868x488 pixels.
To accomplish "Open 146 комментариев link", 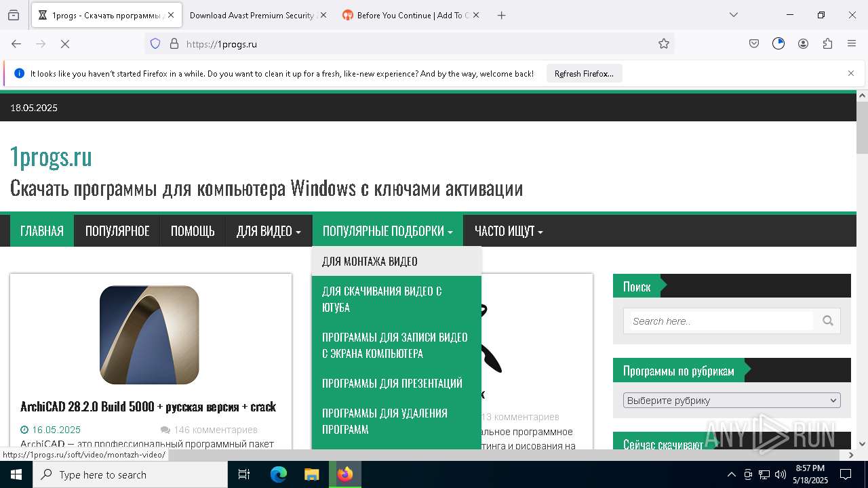I will [215, 430].
